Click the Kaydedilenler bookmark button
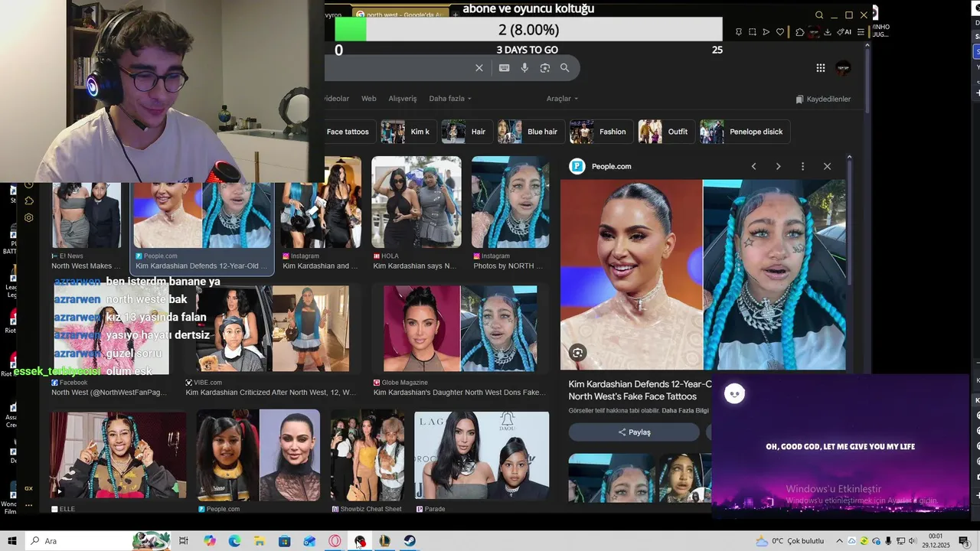 (x=823, y=99)
